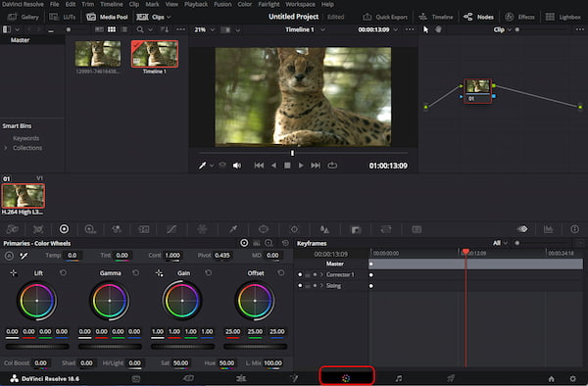Open the Power Window palette
This screenshot has height=386, width=588.
pyautogui.click(x=264, y=229)
